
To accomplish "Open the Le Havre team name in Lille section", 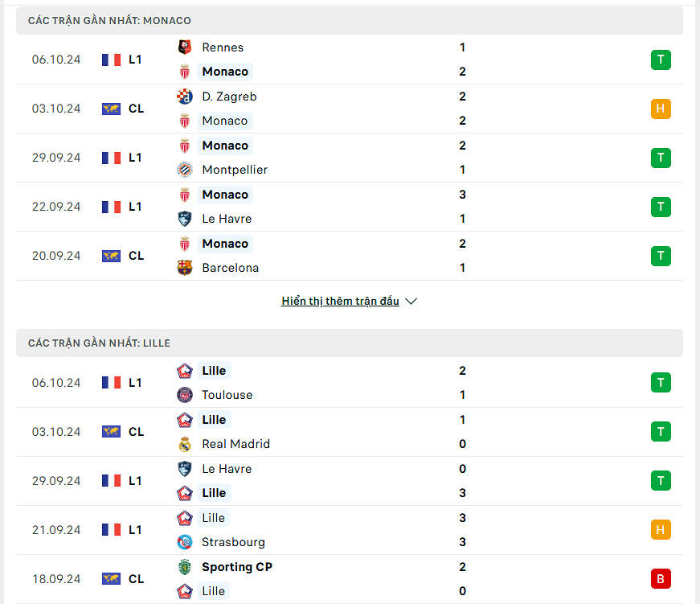I will [227, 469].
